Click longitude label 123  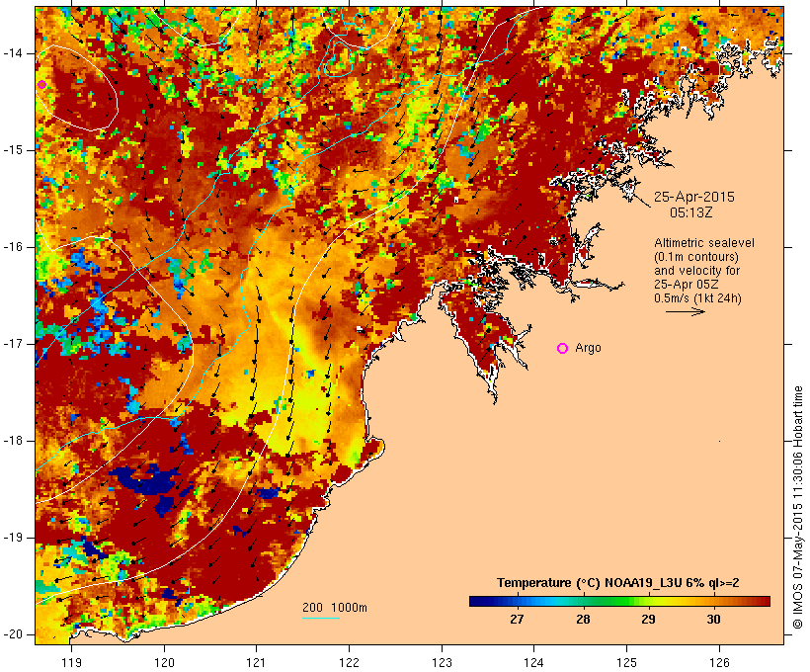442,662
